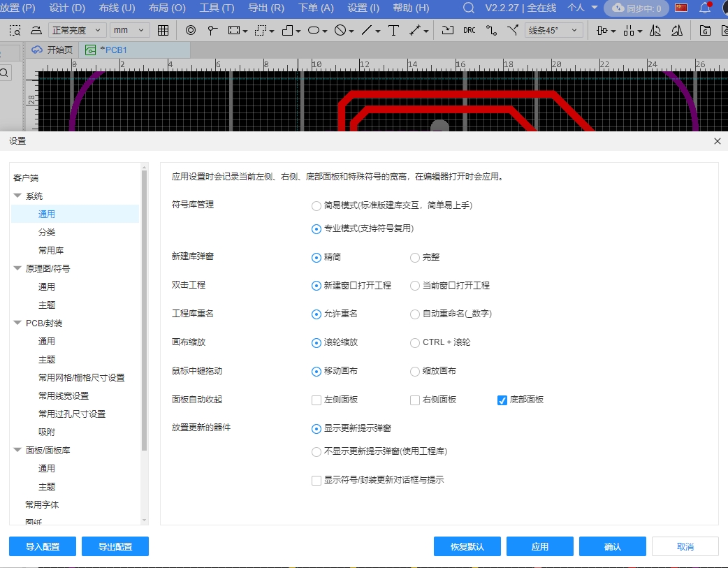This screenshot has height=568, width=728.
Task: Select 常用线宽设置 in settings tree
Action: coord(64,395)
